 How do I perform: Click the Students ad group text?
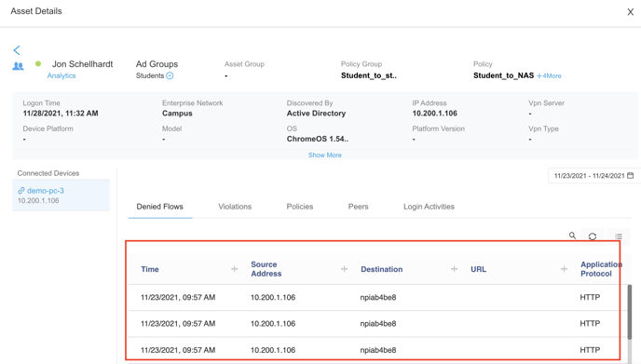pos(150,75)
